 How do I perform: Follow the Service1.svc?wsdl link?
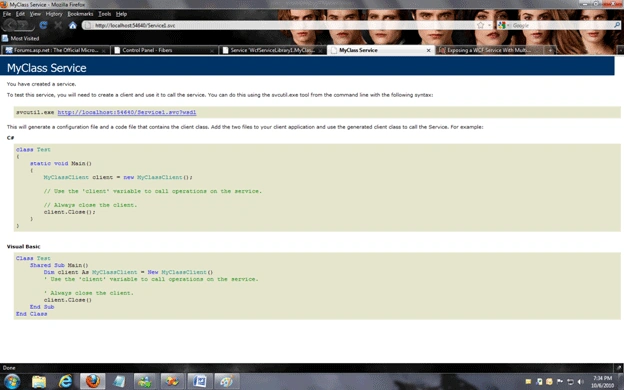click(127, 112)
